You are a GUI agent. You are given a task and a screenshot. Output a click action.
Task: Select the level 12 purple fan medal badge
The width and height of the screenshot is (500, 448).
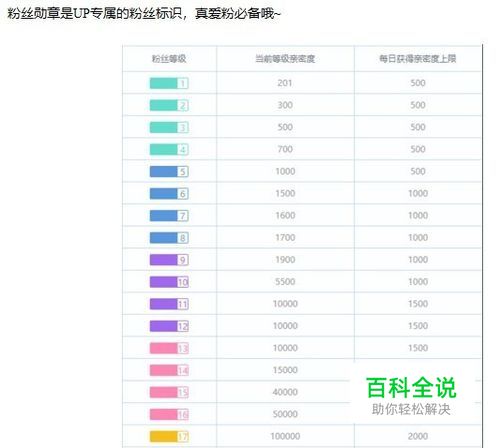click(x=169, y=326)
